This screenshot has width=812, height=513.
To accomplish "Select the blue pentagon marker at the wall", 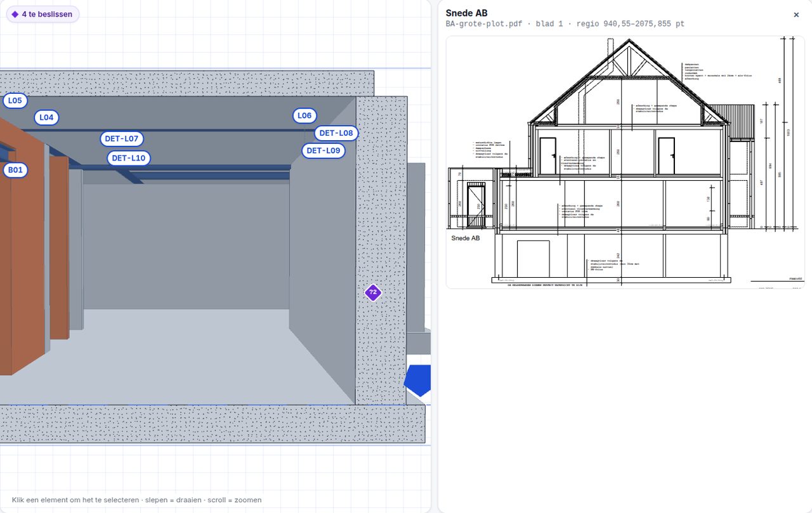I will [418, 380].
